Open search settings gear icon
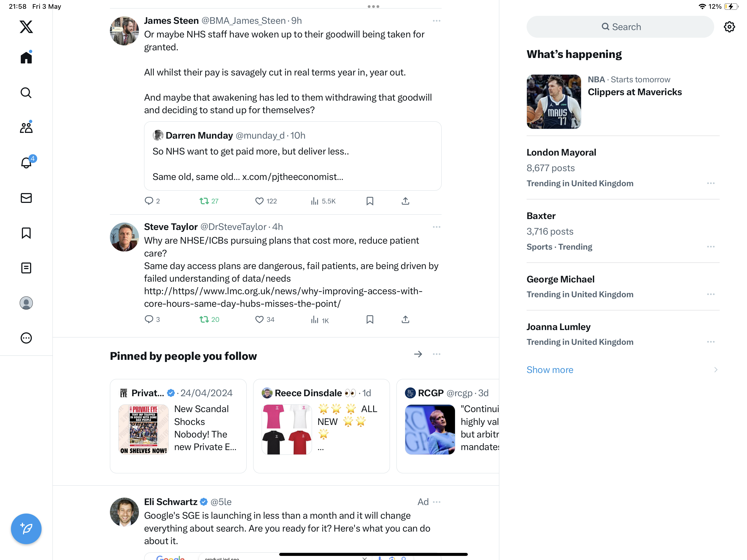The width and height of the screenshot is (747, 560). click(730, 27)
